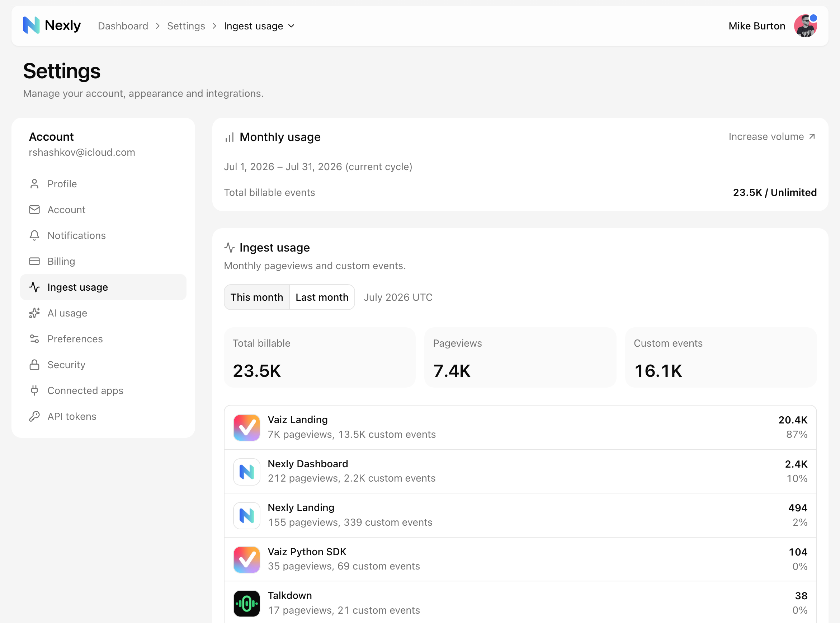Click the Vaiz Python SDK app icon
Screen dimensions: 840x623
point(246,559)
